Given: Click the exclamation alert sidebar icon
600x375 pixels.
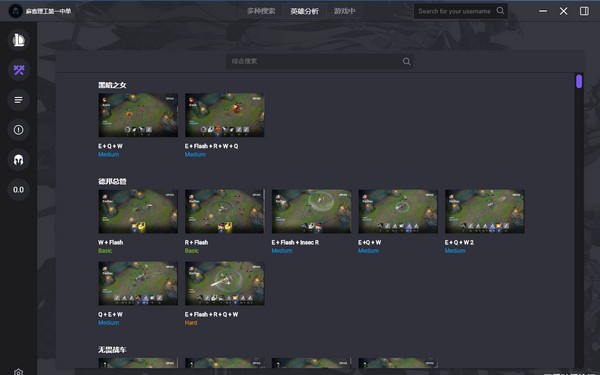Looking at the screenshot, I should point(18,130).
